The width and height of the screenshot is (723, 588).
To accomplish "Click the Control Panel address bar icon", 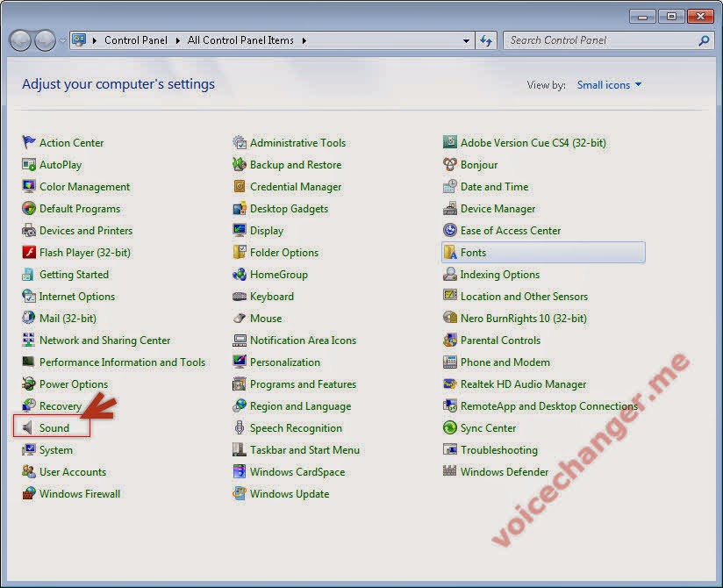I will [x=79, y=39].
